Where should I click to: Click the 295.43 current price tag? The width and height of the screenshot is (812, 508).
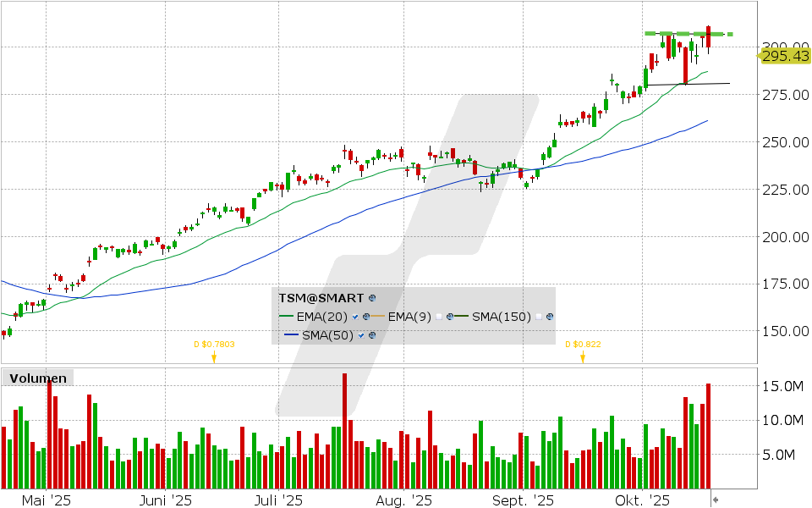tap(785, 56)
